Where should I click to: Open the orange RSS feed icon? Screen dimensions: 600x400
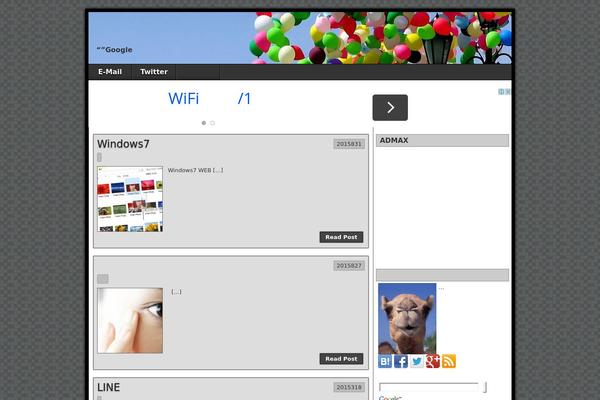449,361
